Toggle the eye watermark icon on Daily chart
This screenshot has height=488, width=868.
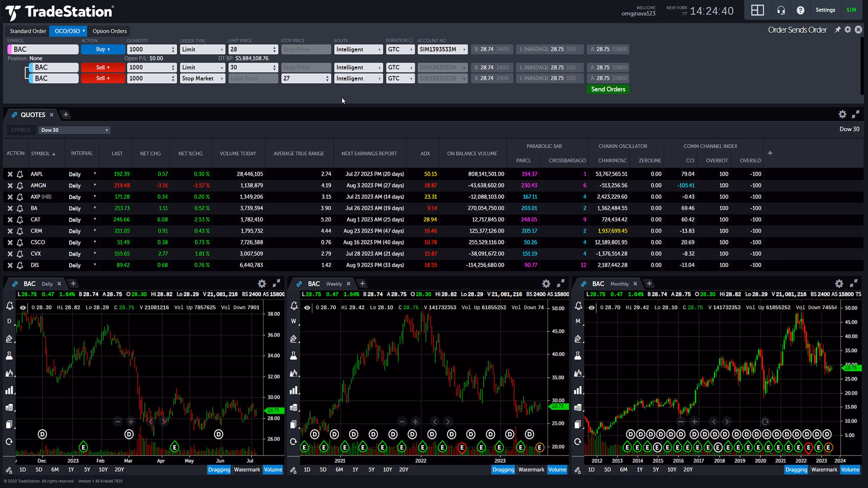point(24,307)
